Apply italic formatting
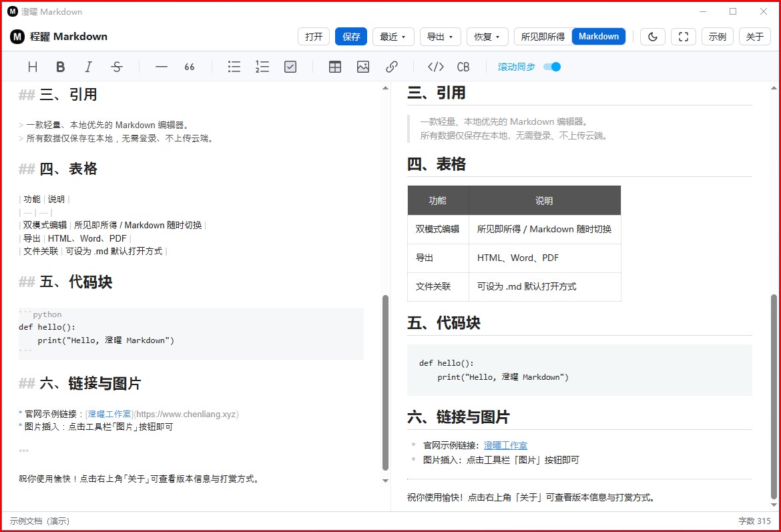Image resolution: width=781 pixels, height=532 pixels. pos(88,67)
